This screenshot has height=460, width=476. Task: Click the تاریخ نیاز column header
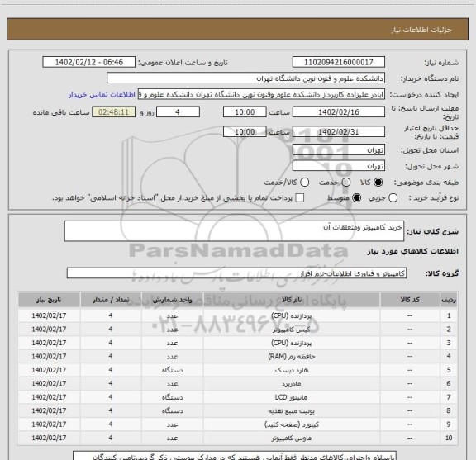[49, 300]
